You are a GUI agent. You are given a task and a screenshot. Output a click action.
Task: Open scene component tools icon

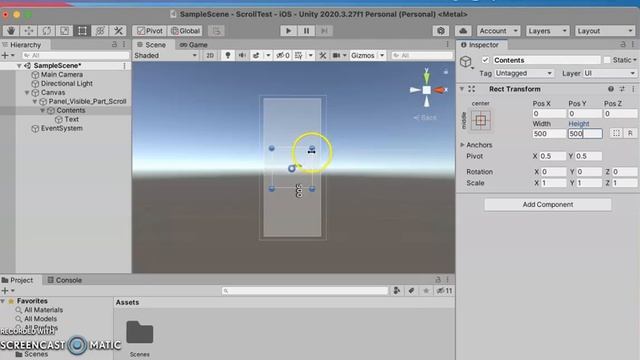(322, 55)
